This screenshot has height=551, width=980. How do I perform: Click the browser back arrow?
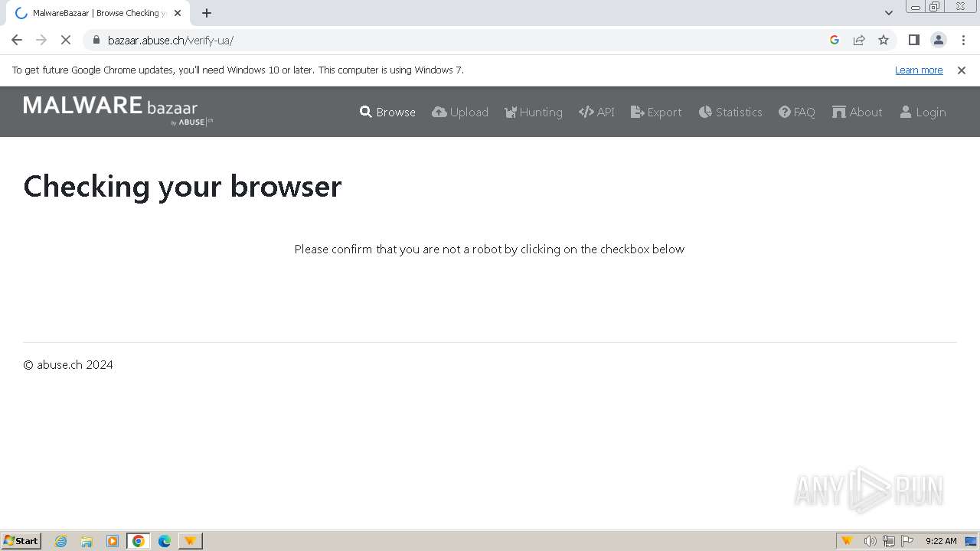coord(17,40)
